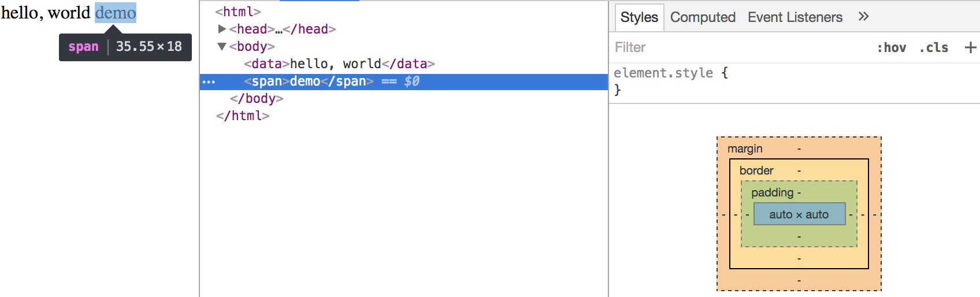The width and height of the screenshot is (980, 297).
Task: Toggle the :hov element state panel
Action: click(892, 48)
